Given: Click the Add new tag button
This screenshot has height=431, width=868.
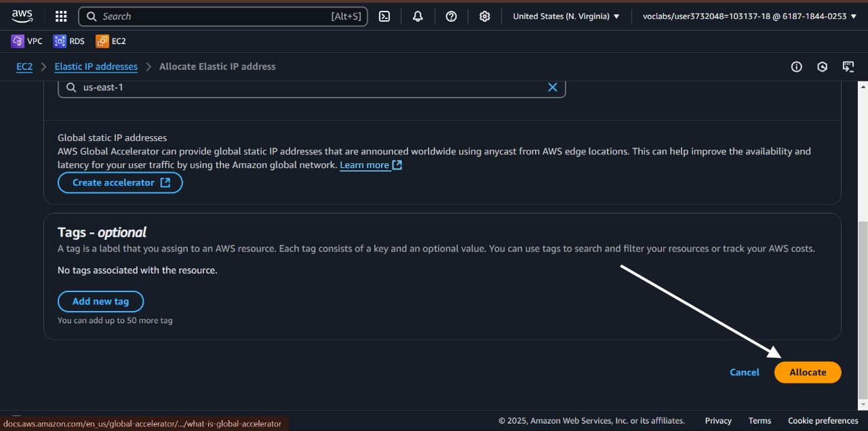Looking at the screenshot, I should tap(100, 302).
